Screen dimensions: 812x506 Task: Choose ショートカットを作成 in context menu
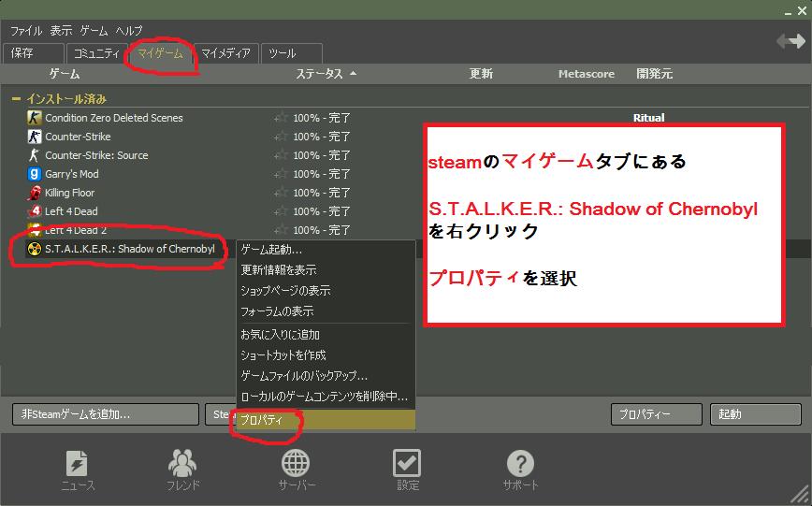tap(326, 355)
